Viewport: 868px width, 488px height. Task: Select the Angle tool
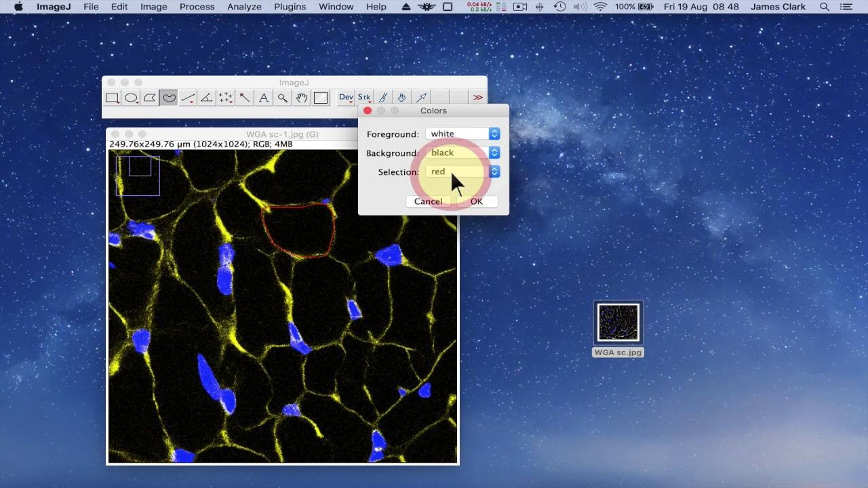pyautogui.click(x=207, y=98)
